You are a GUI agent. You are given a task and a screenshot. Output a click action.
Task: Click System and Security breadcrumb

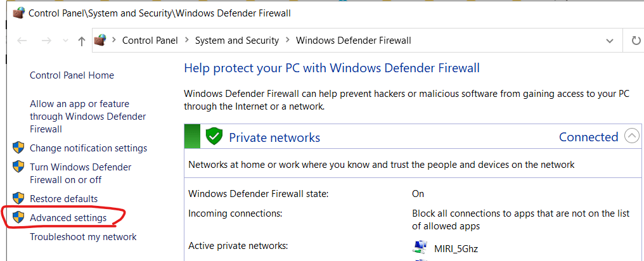pos(236,41)
